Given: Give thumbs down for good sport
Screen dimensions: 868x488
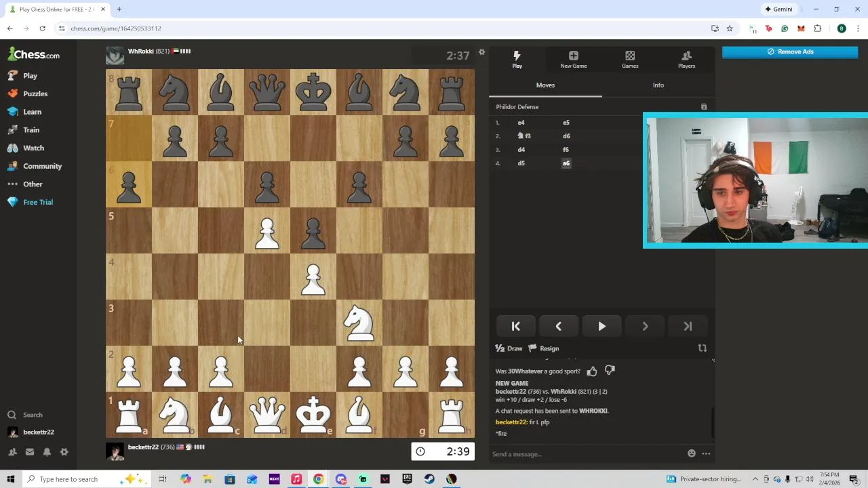Looking at the screenshot, I should click(610, 371).
